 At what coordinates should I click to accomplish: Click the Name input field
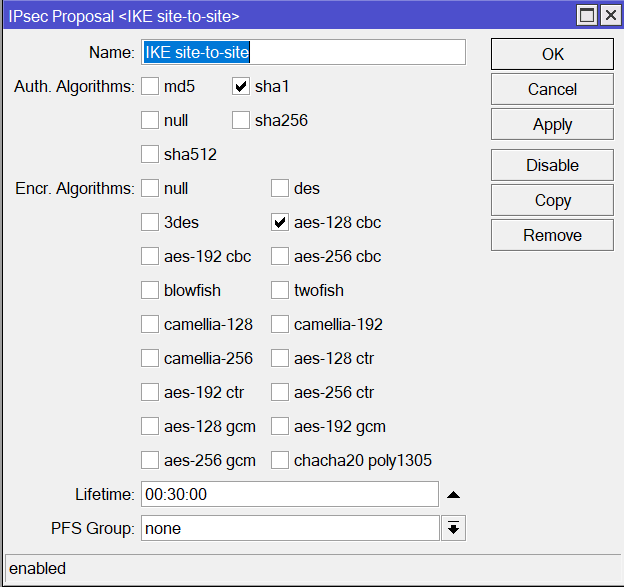click(303, 52)
